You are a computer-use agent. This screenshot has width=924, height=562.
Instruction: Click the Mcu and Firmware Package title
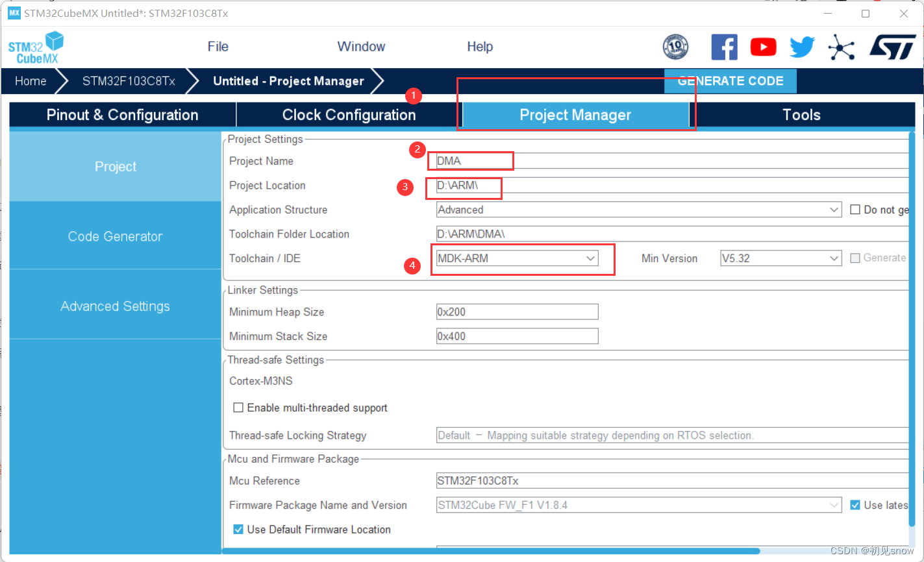[293, 459]
